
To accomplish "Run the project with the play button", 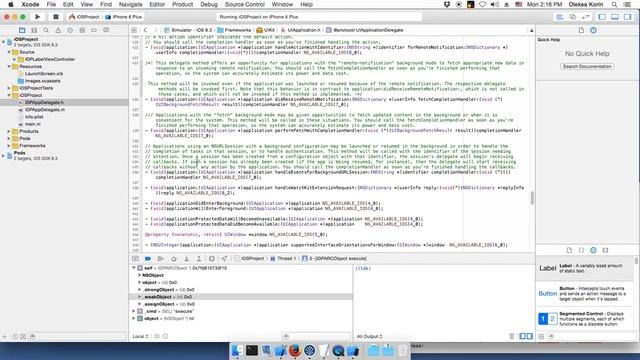I will pyautogui.click(x=38, y=17).
